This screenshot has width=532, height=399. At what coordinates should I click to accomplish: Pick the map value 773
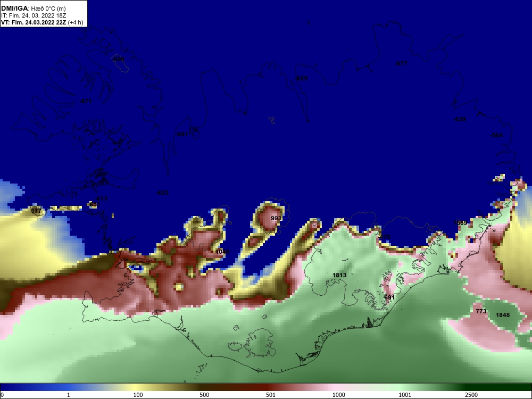click(481, 311)
